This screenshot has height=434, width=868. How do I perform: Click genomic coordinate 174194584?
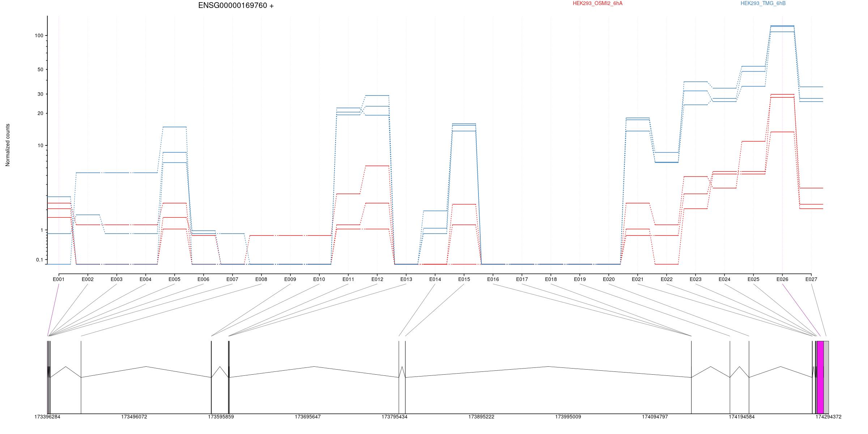tap(742, 417)
